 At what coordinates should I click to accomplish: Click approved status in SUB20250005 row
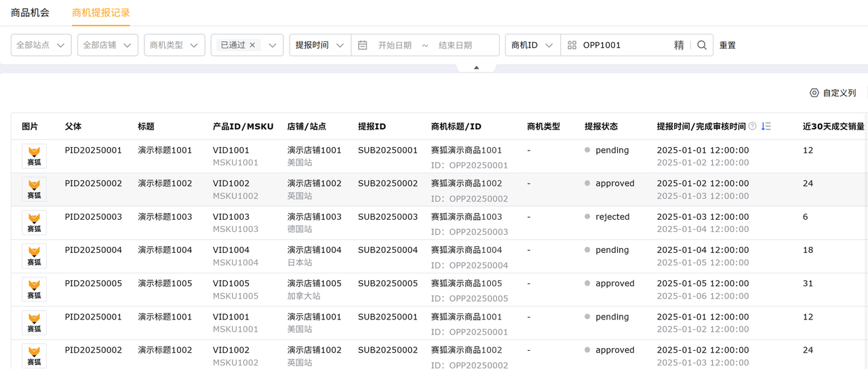615,284
